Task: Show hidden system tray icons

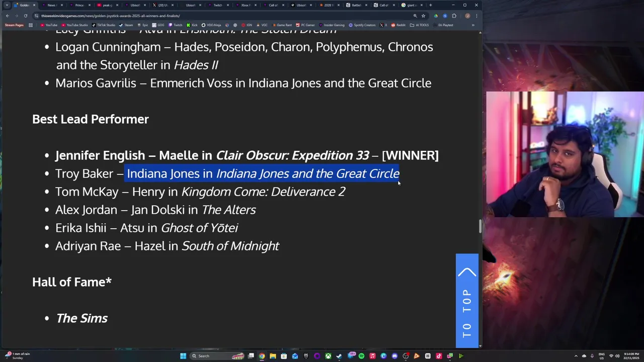Action: 577,356
